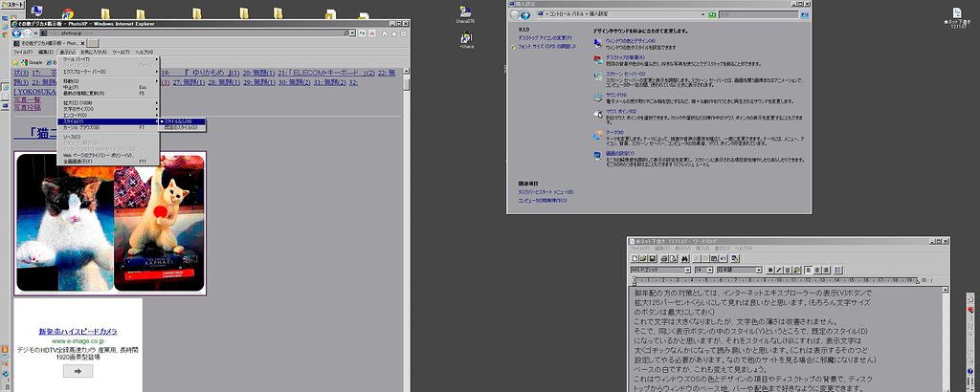Click the Personalization search input field
980x392 pixels.
tap(758, 14)
